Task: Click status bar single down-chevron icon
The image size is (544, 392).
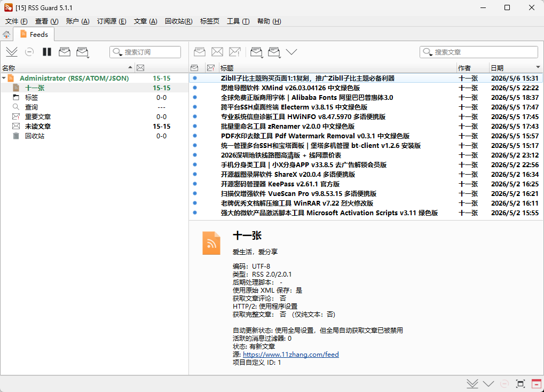Action: tap(488, 383)
